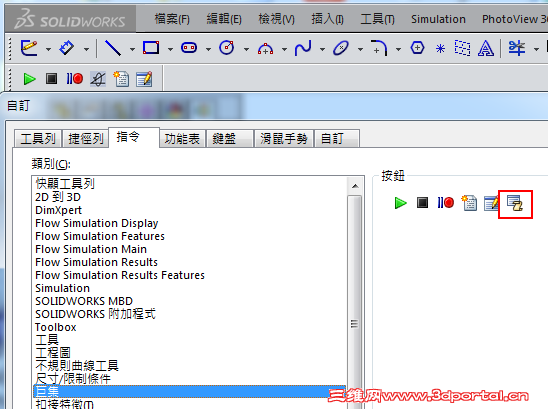
Task: Stop macro using the toolbar stop icon
Action: point(51,79)
